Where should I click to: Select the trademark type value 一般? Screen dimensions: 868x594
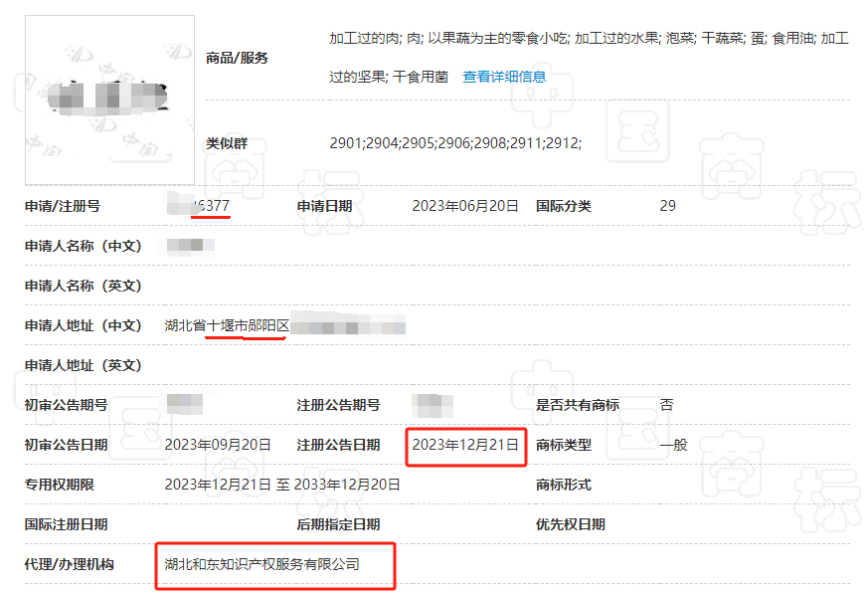[x=673, y=445]
